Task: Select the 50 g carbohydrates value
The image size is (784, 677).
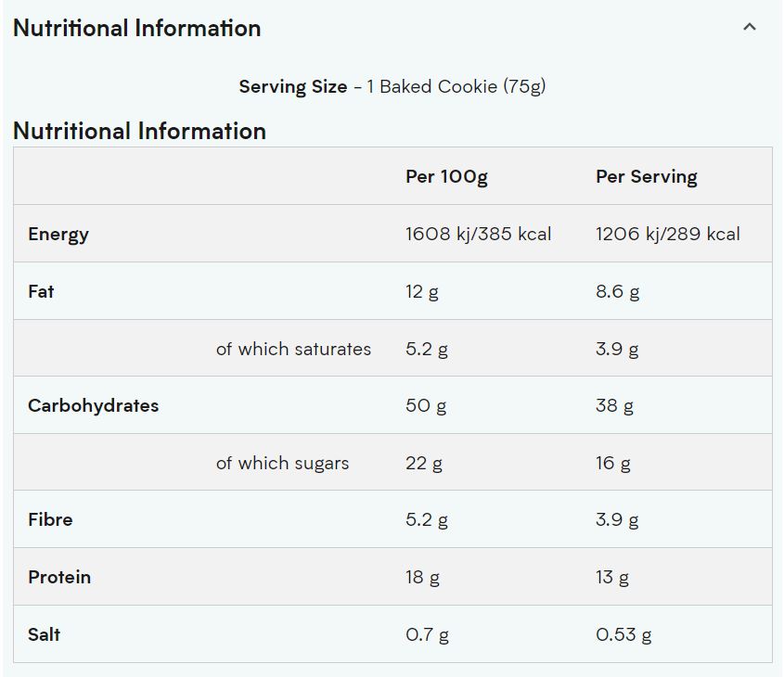Action: coord(425,405)
